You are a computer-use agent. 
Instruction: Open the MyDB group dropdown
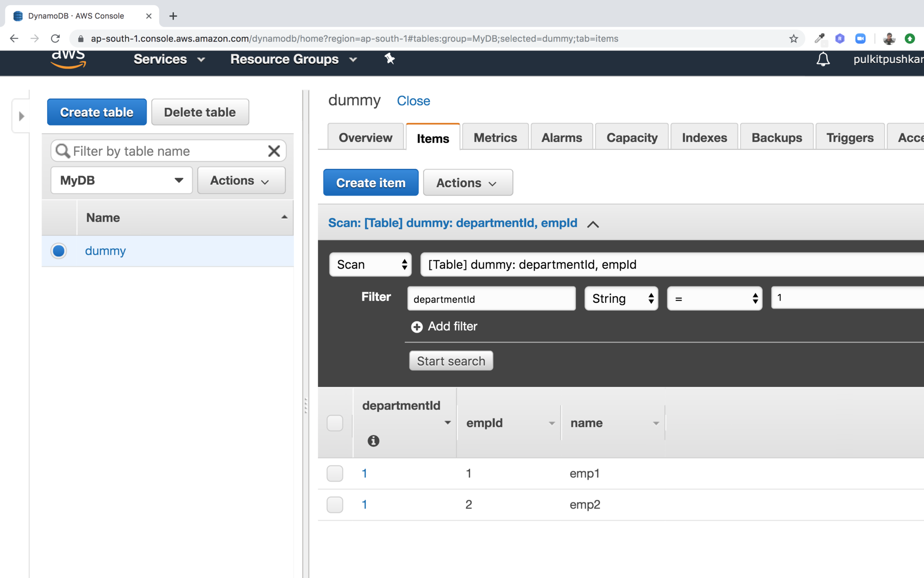click(121, 180)
